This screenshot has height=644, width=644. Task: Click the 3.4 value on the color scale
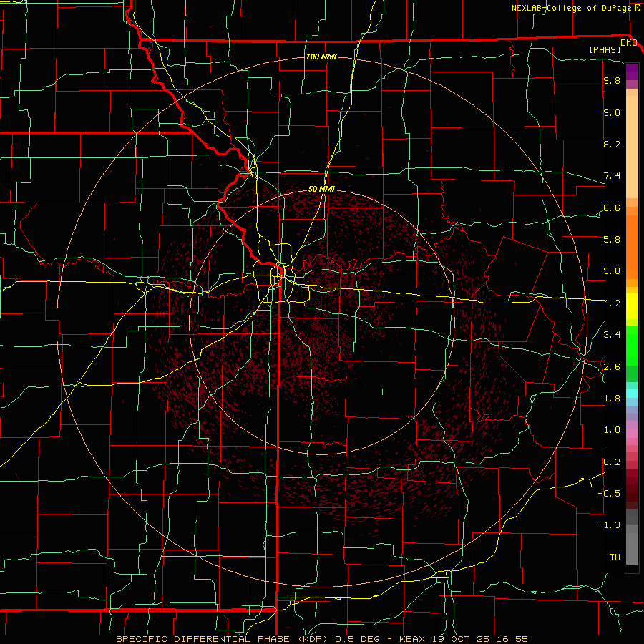[x=612, y=335]
